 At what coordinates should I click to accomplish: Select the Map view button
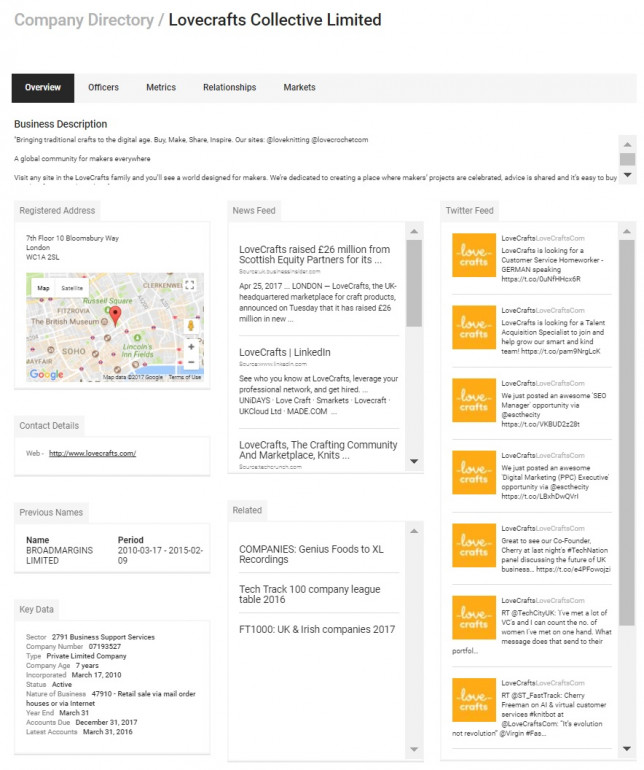click(43, 288)
